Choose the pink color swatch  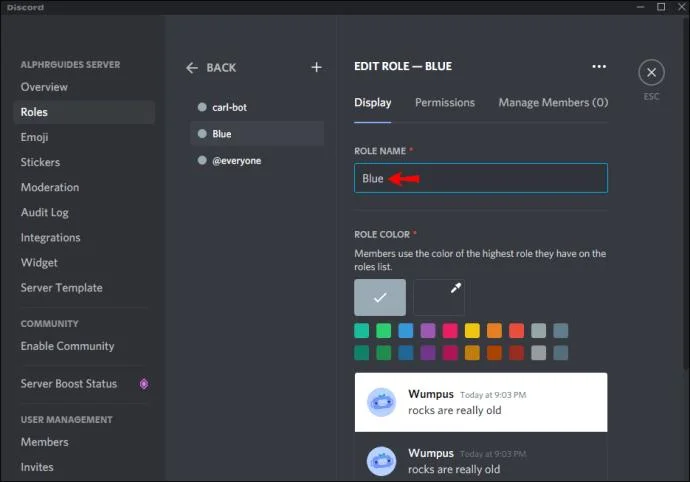coord(450,331)
